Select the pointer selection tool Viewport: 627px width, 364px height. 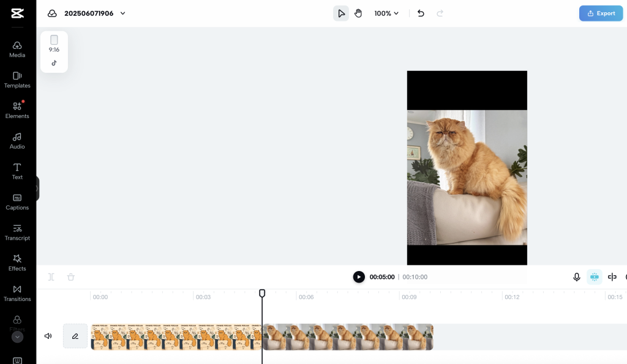coord(341,13)
